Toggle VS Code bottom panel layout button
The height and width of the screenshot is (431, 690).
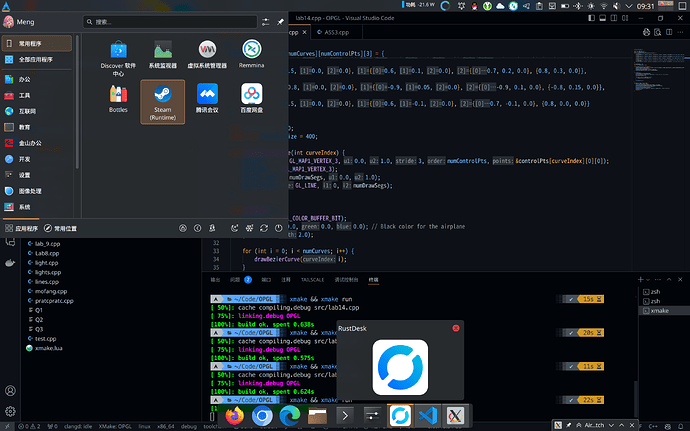point(602,18)
